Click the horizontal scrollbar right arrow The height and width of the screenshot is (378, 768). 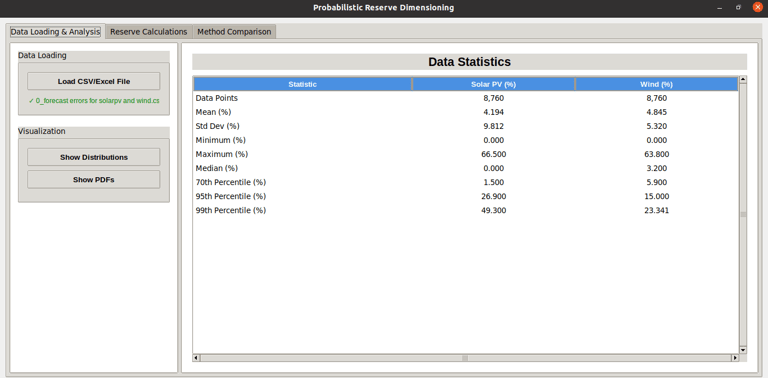click(735, 358)
